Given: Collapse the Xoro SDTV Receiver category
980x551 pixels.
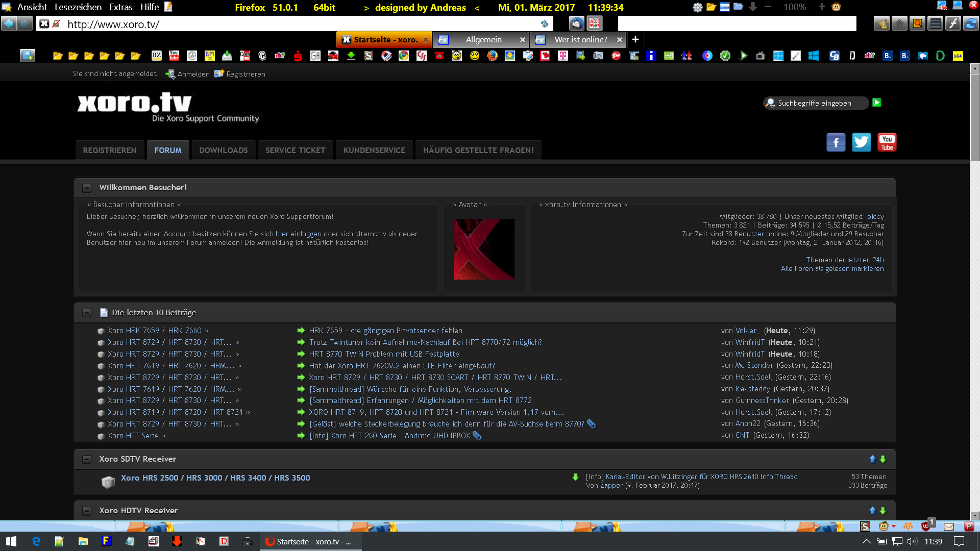Looking at the screenshot, I should [x=87, y=459].
